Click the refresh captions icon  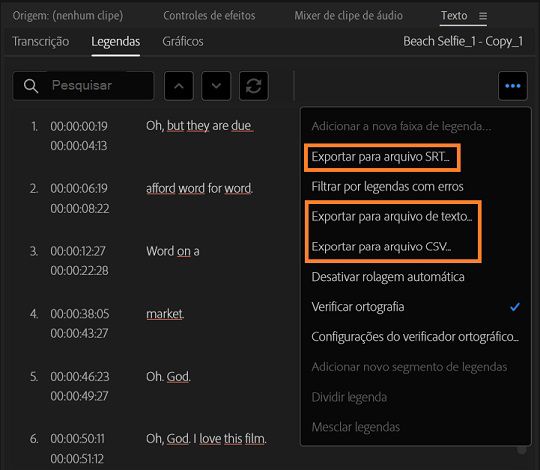253,86
